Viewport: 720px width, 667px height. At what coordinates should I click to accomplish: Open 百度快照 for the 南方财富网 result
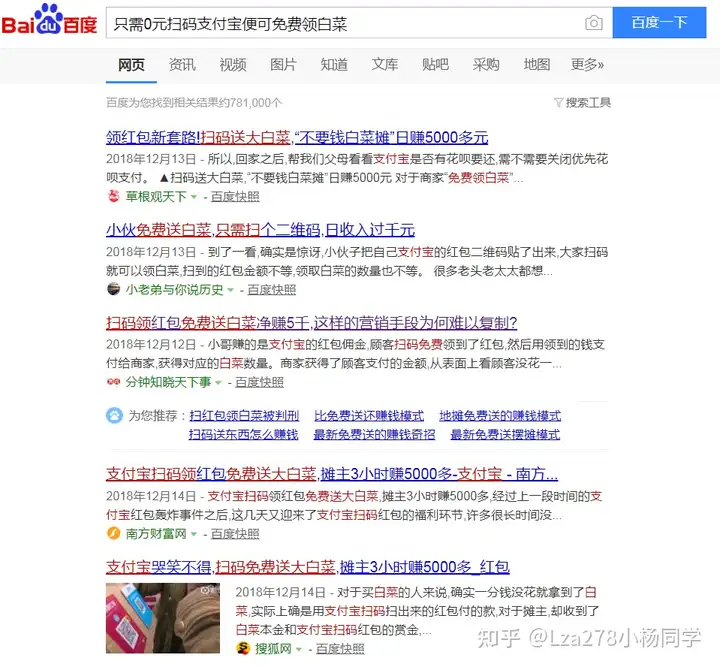tap(235, 534)
